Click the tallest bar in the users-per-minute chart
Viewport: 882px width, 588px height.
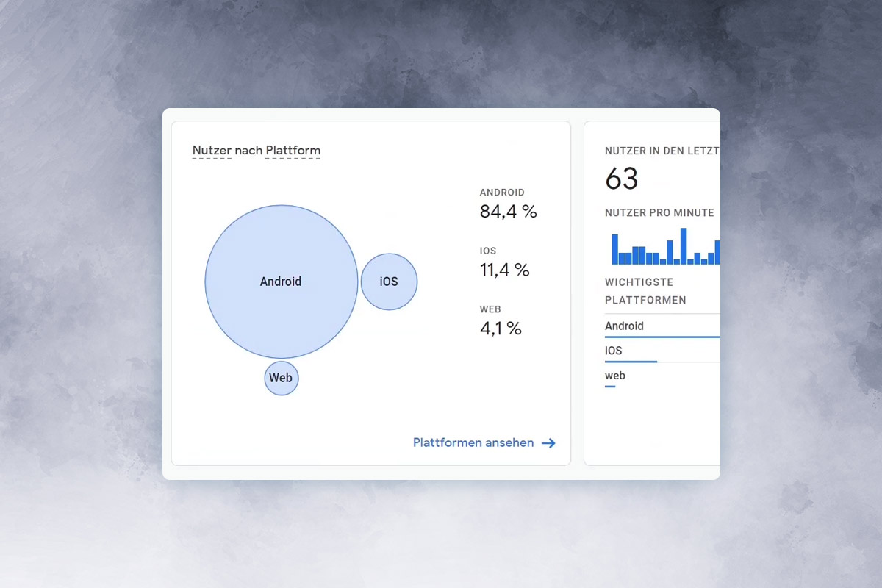tap(684, 246)
